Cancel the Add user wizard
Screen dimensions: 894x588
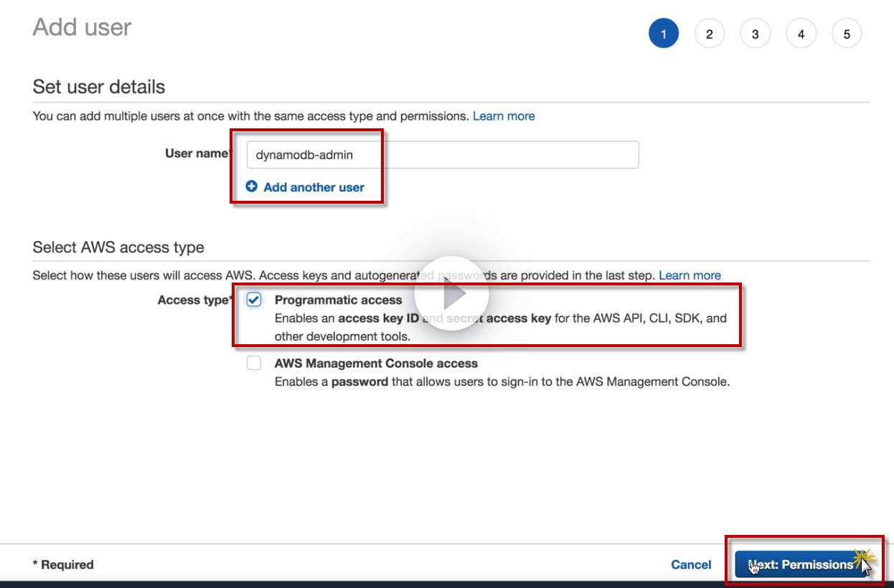691,564
